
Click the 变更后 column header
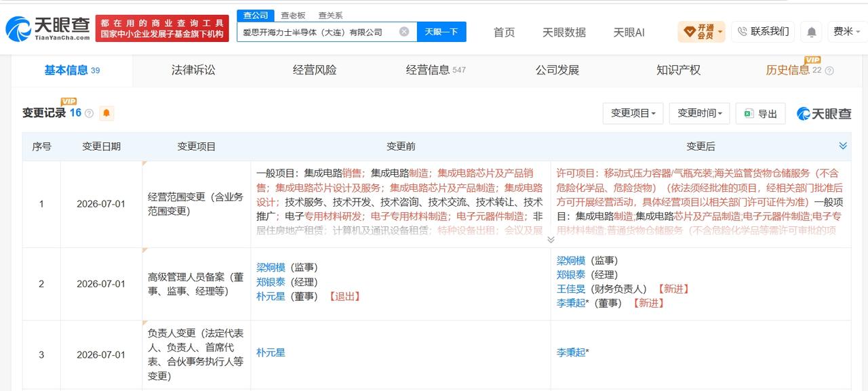click(x=701, y=146)
